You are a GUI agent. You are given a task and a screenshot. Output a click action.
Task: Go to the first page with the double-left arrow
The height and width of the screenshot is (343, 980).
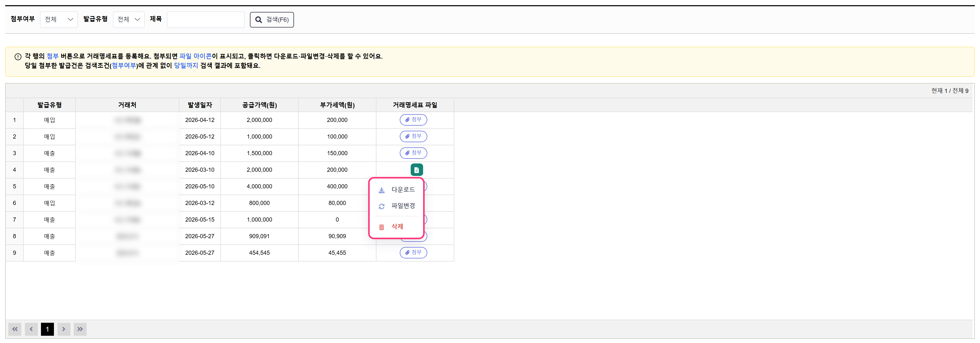[15, 329]
